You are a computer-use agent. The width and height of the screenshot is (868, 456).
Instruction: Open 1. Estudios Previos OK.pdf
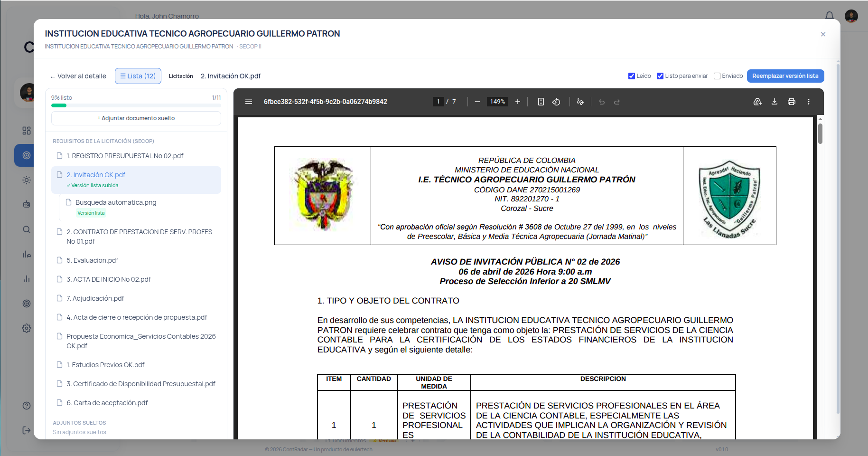[136, 365]
